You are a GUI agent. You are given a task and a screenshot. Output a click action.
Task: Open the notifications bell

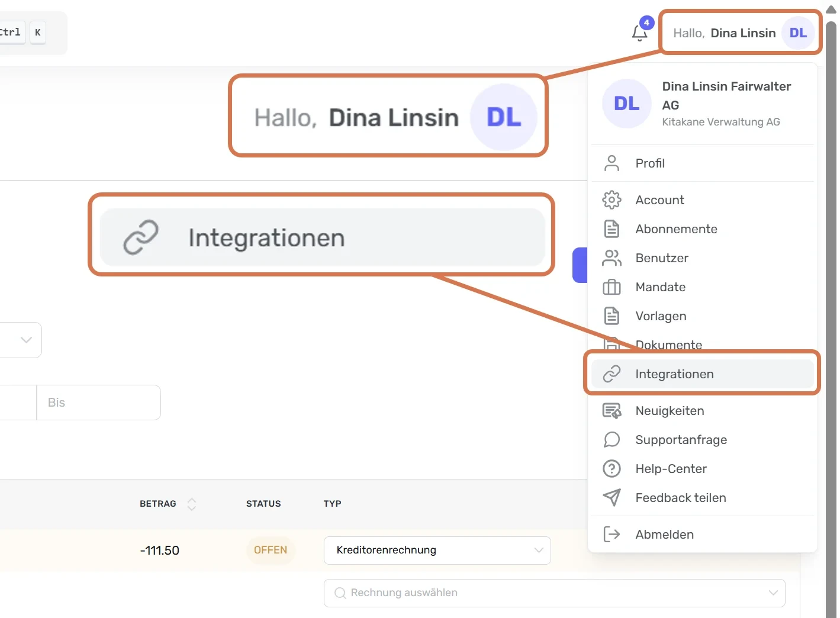coord(639,33)
